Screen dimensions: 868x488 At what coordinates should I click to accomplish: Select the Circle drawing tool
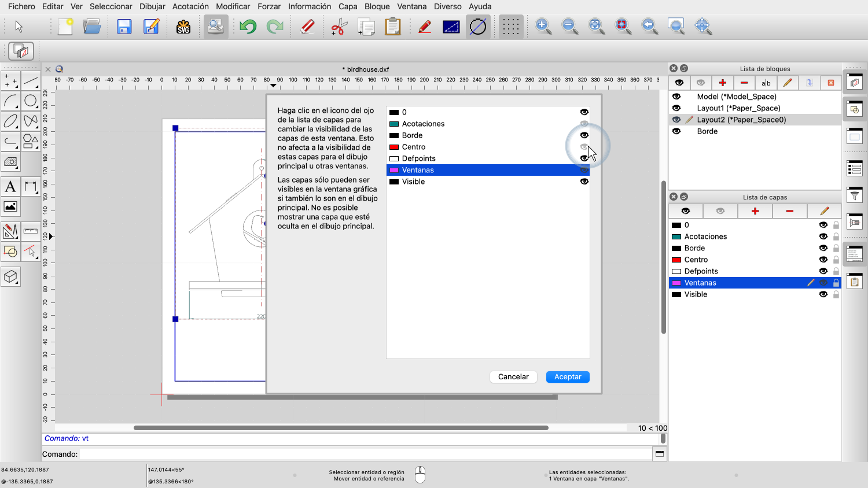click(x=31, y=101)
